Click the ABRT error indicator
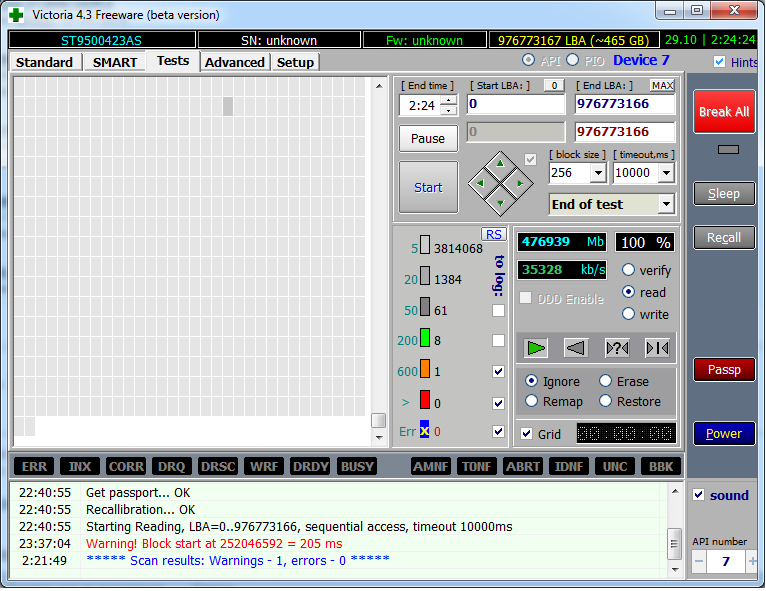 point(523,466)
